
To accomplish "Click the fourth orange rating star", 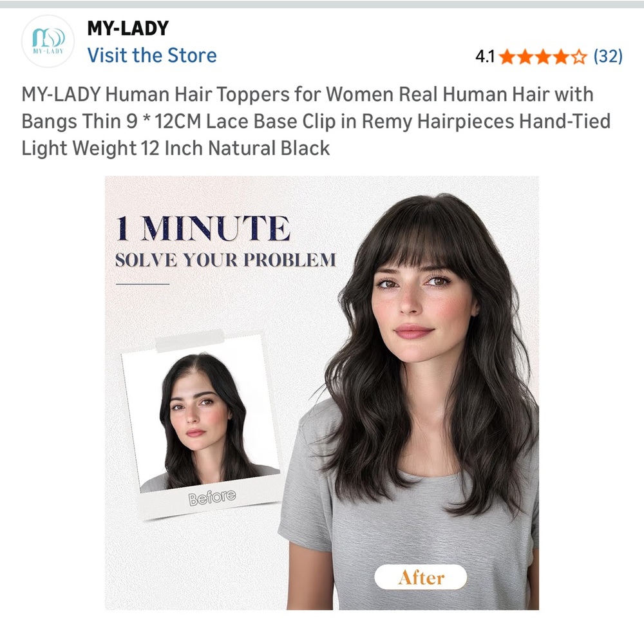I will click(561, 57).
